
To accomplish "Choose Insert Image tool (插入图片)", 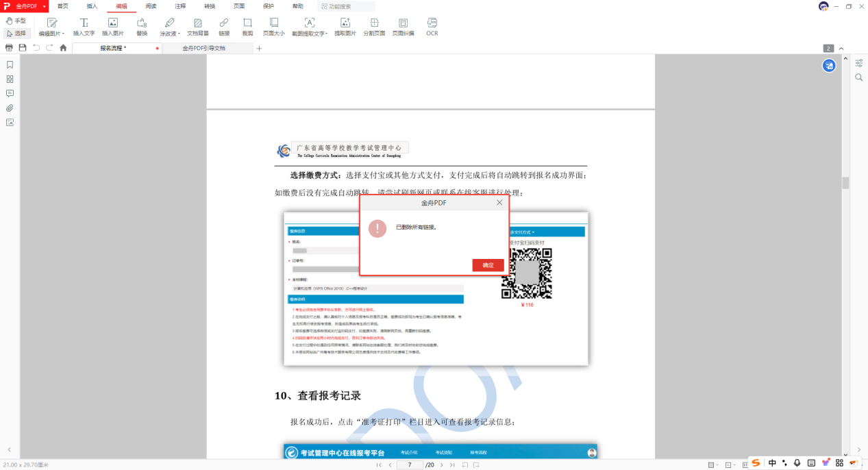I will [113, 27].
